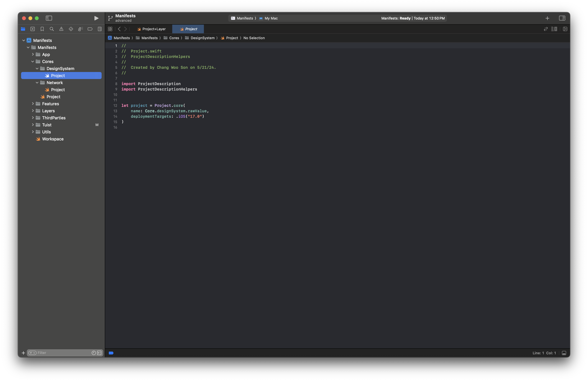
Task: Collapse the Manifests folder group
Action: [x=28, y=48]
